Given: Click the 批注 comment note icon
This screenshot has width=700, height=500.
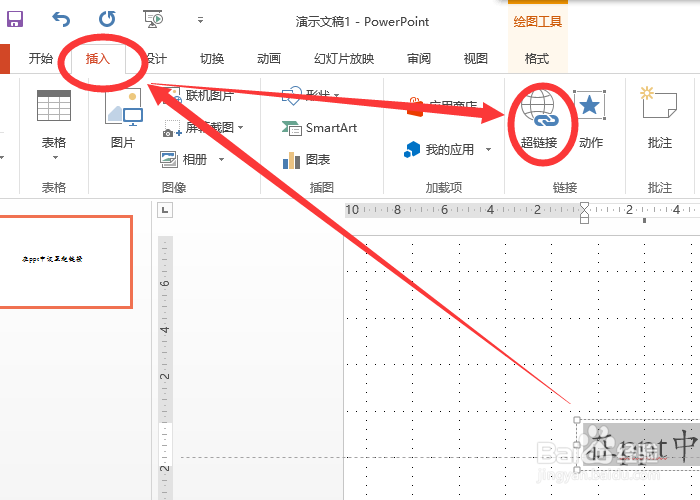Looking at the screenshot, I should tap(659, 103).
